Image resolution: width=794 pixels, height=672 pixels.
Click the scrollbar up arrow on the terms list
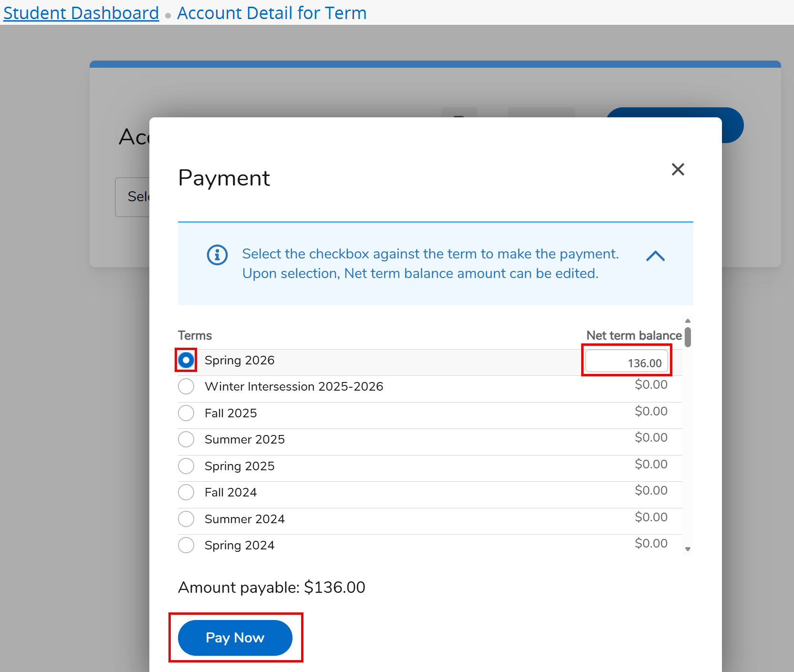(x=687, y=320)
